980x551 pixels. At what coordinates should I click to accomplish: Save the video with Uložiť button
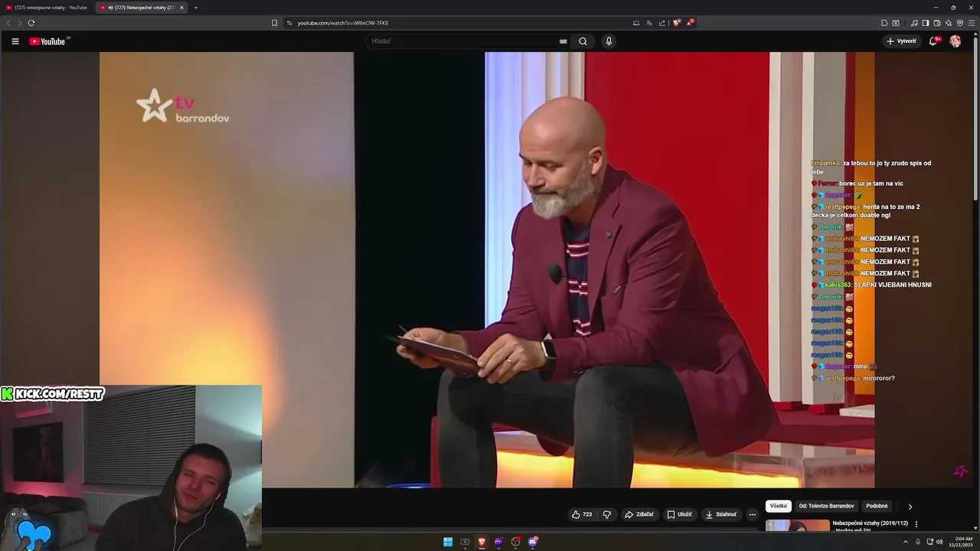pyautogui.click(x=679, y=514)
